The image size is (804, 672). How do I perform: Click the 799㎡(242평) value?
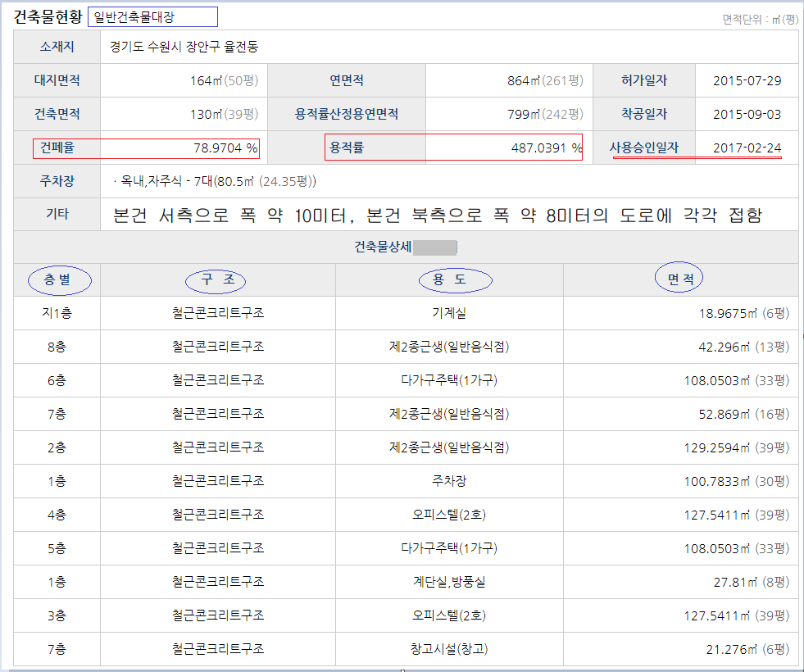point(546,114)
